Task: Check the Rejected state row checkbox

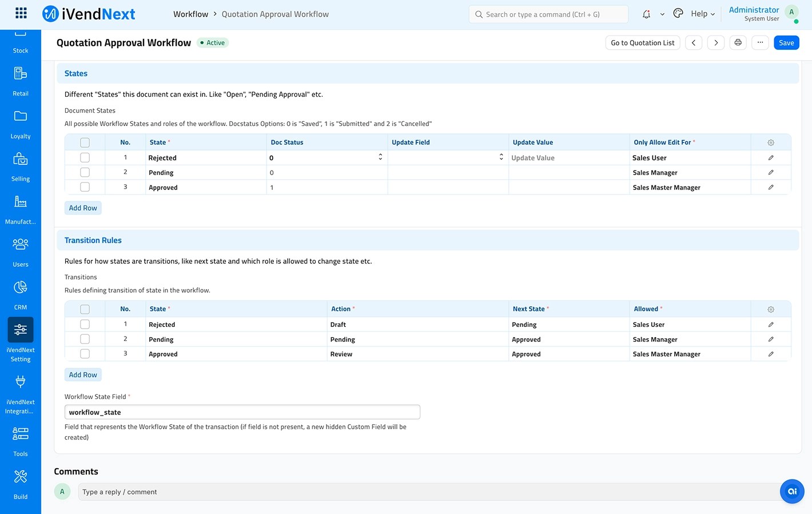Action: (x=85, y=157)
